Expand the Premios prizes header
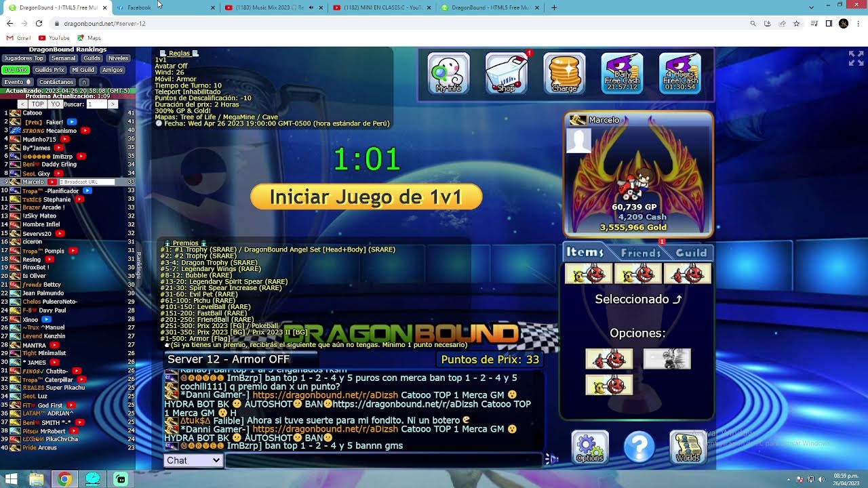This screenshot has width=868, height=488. coord(185,243)
